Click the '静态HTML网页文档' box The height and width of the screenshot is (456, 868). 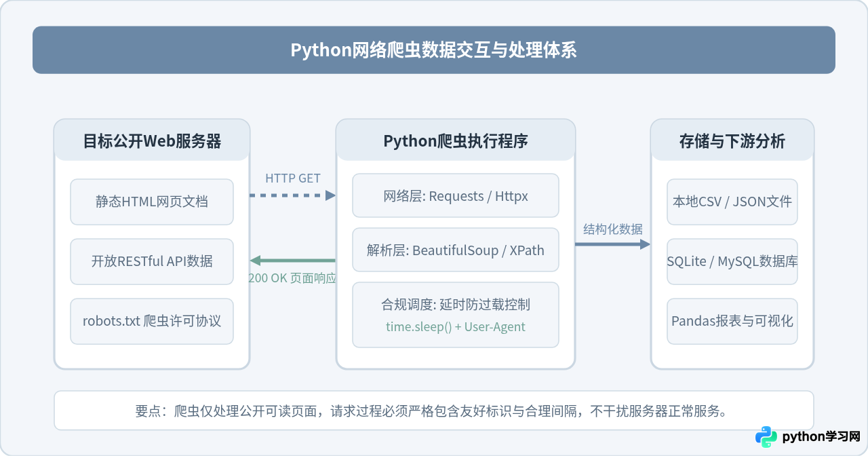(152, 202)
